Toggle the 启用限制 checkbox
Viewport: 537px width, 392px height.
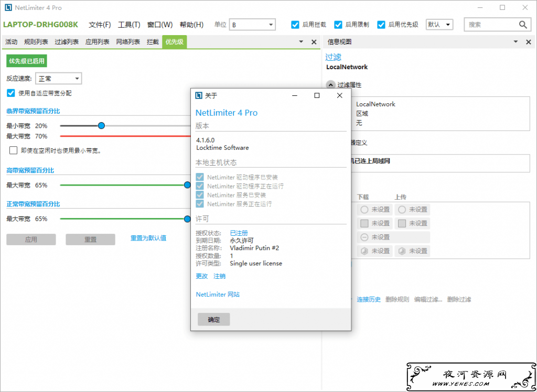338,25
